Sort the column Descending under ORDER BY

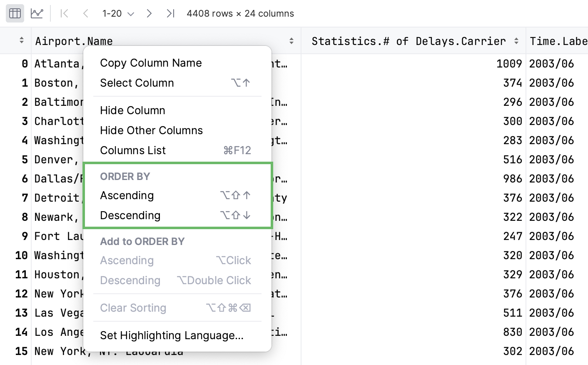[130, 215]
